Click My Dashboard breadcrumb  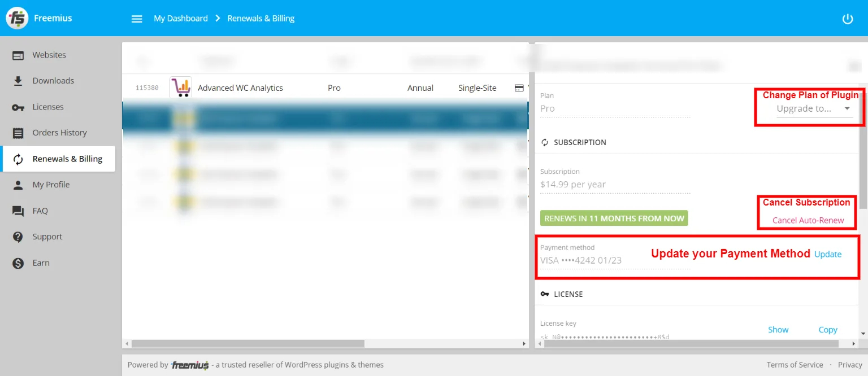(x=181, y=19)
